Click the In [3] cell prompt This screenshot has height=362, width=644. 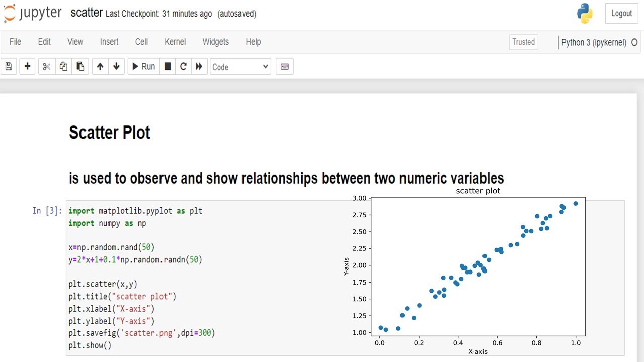point(47,211)
